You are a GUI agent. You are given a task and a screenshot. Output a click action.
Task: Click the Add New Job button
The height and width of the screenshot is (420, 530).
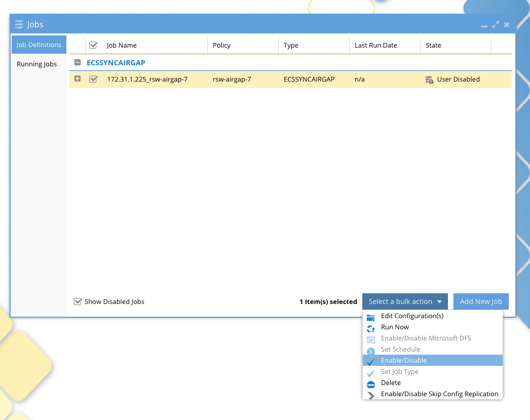(x=480, y=301)
